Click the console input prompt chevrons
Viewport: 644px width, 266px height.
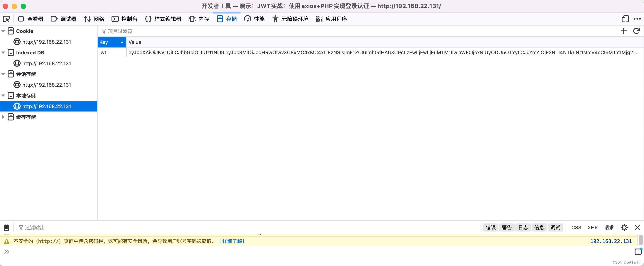click(x=7, y=251)
